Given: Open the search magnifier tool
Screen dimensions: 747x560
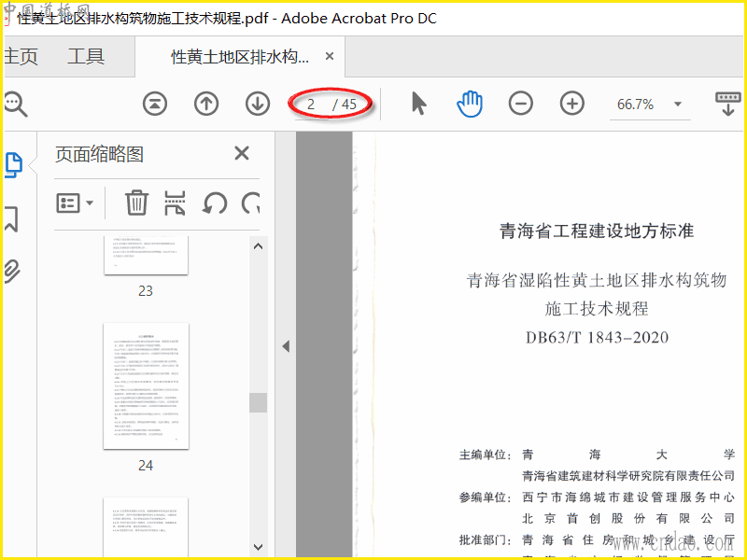Looking at the screenshot, I should coord(16,104).
